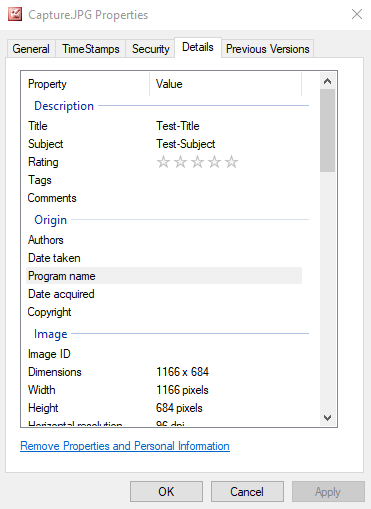
Task: Close the Capture.JPG Properties dialog
Action: pyautogui.click(x=357, y=14)
